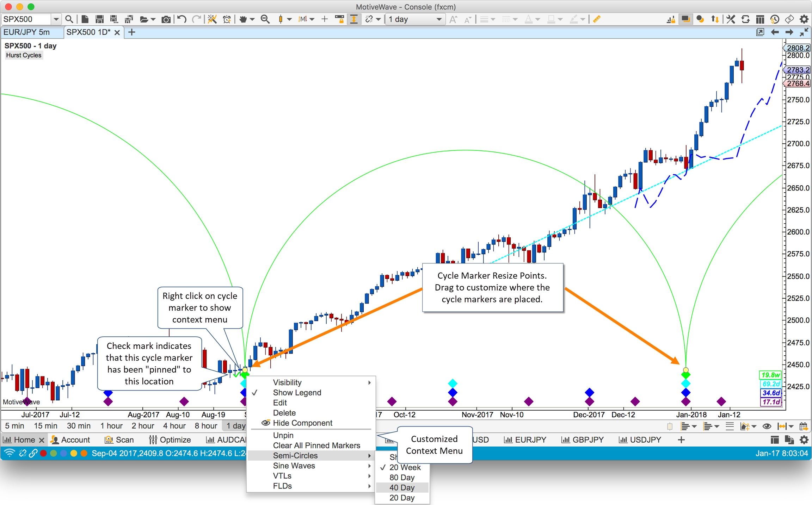Open the columns layout icon
The width and height of the screenshot is (812, 505).
click(x=760, y=19)
